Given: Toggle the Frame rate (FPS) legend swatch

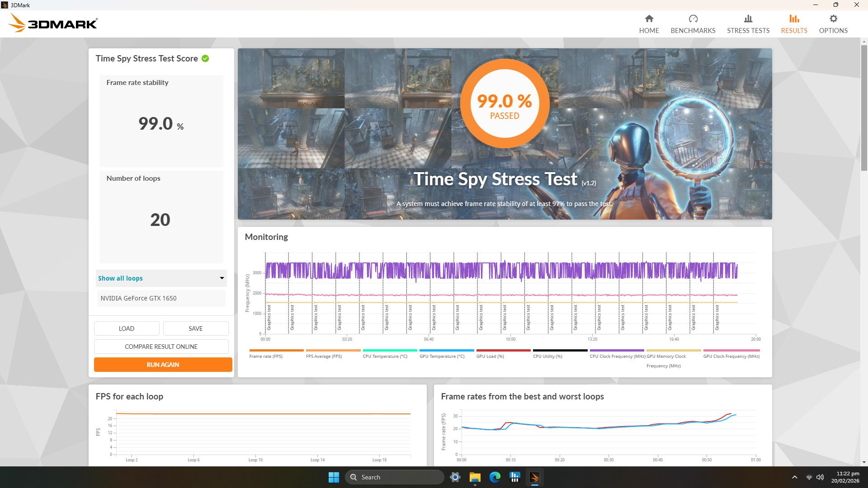Looking at the screenshot, I should (276, 350).
